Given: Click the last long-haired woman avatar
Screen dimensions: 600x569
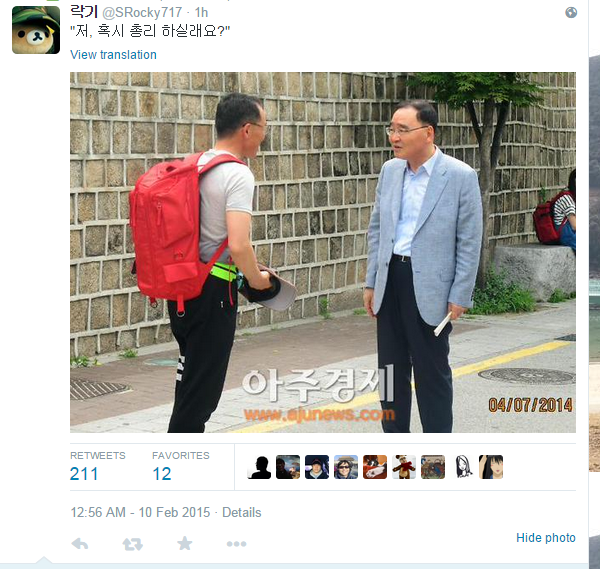Looking at the screenshot, I should pos(491,467).
